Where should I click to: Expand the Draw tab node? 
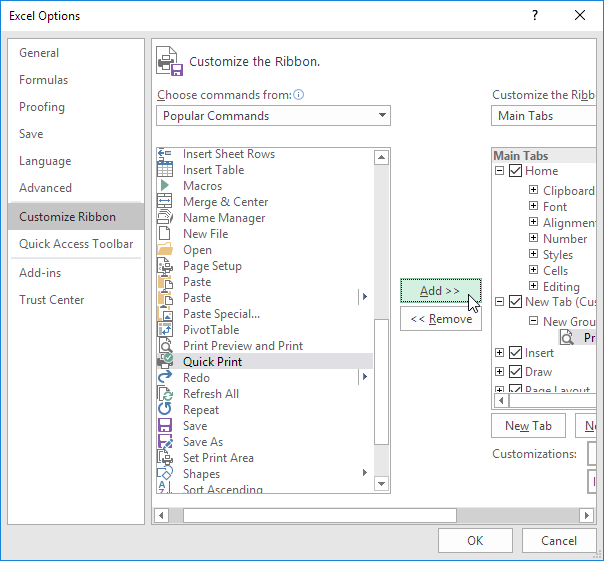(499, 371)
